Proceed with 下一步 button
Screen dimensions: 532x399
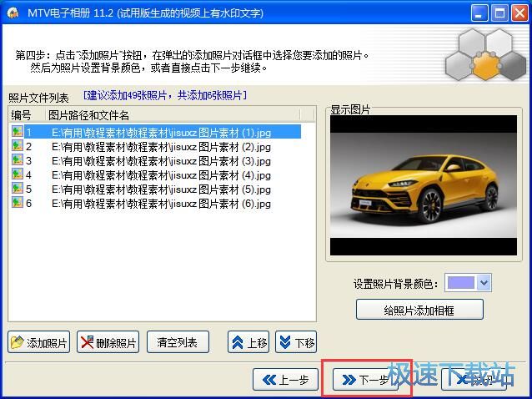366,380
